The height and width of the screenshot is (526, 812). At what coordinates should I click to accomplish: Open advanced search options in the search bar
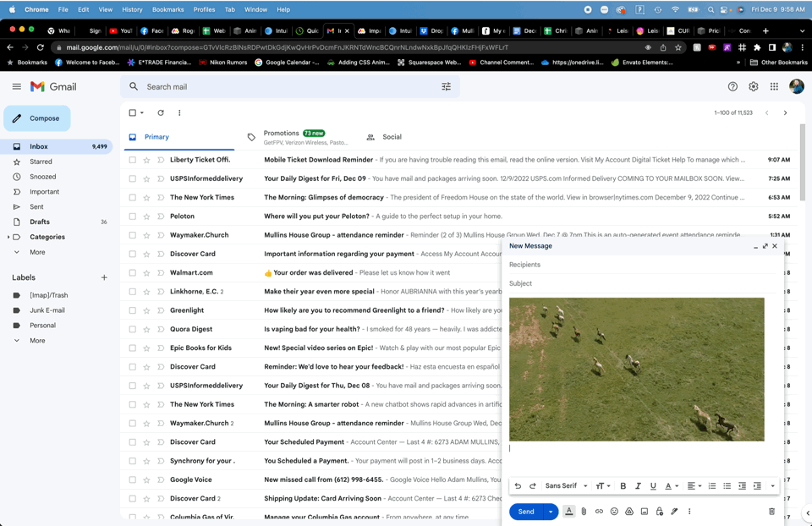(x=447, y=86)
